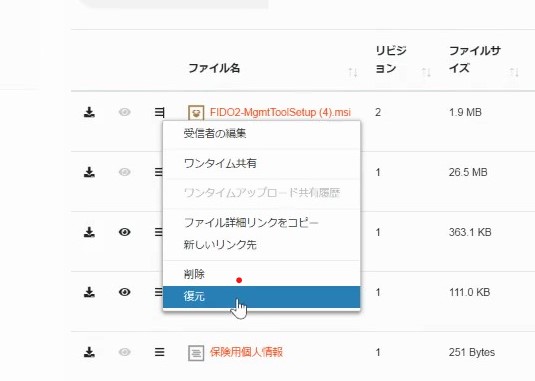Viewport: 535px width, 381px height.
Task: Download the 111.0 KB file
Action: pyautogui.click(x=89, y=292)
